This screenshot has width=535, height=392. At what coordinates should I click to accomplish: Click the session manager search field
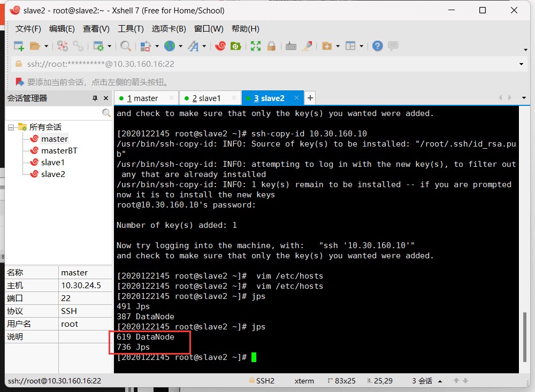pyautogui.click(x=53, y=113)
